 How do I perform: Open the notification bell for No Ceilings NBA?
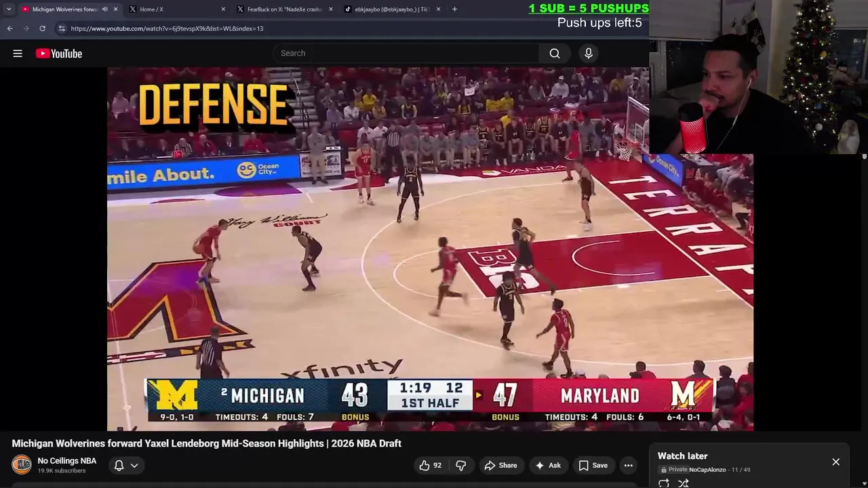[119, 465]
